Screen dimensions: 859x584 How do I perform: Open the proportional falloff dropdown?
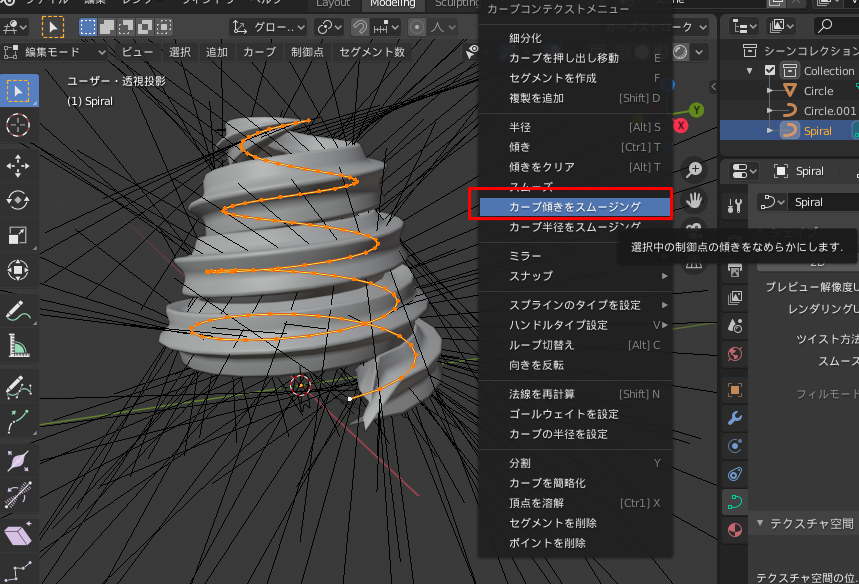pos(443,27)
